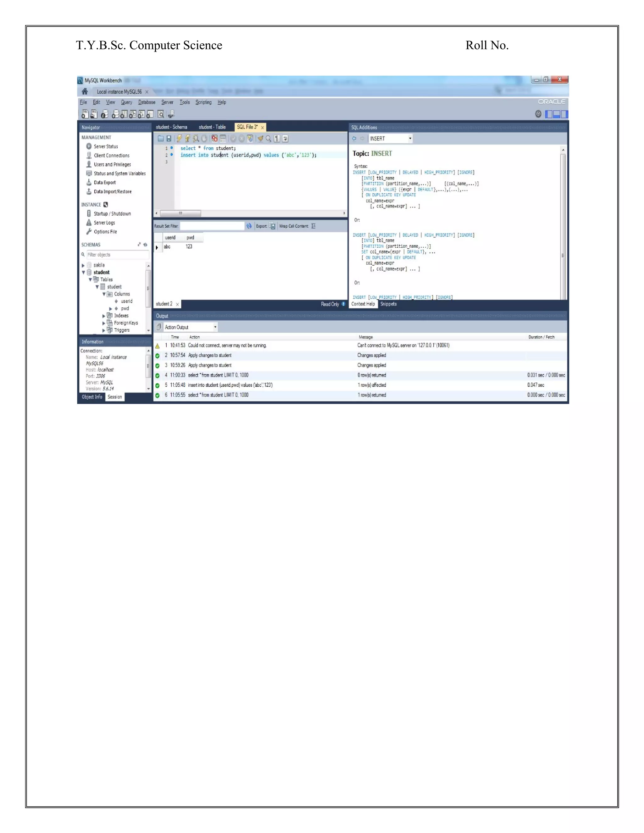Refresh the result set with blue arrows icon

(x=249, y=226)
